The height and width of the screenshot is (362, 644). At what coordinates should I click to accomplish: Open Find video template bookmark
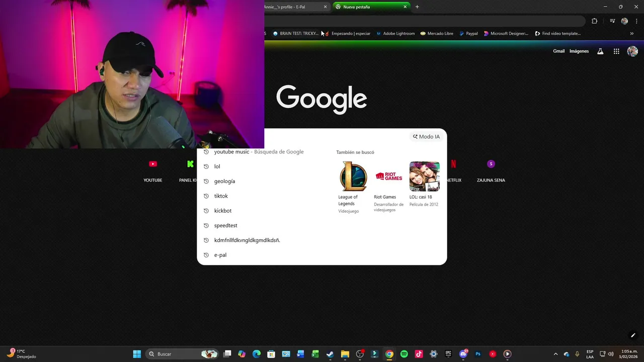click(557, 34)
